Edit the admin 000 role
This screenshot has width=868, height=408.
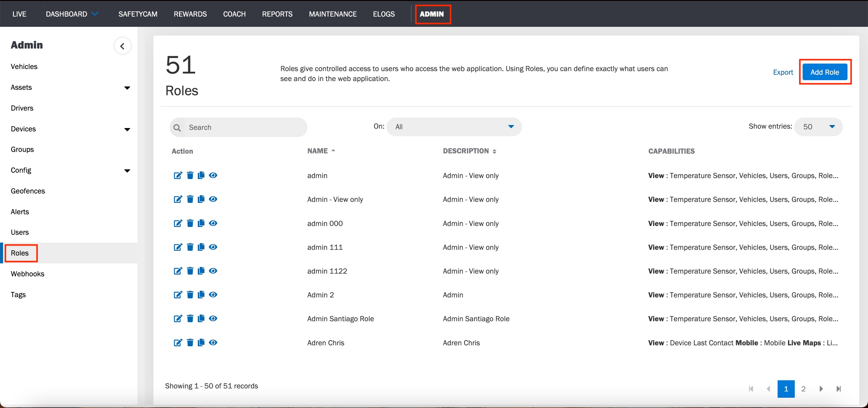coord(178,223)
